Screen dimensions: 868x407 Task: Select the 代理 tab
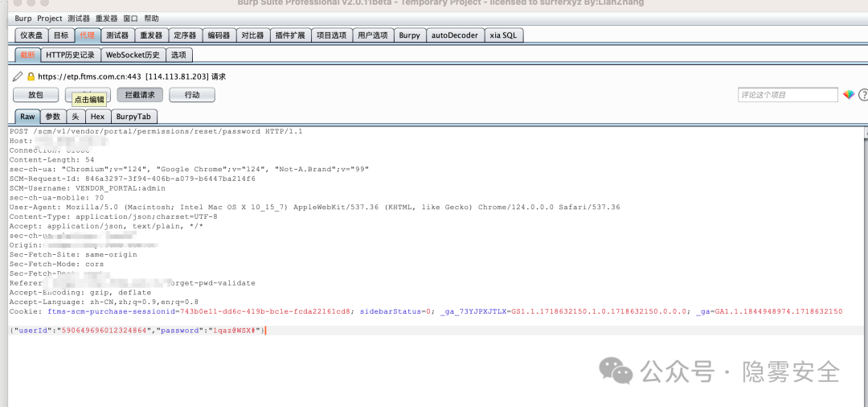tap(88, 35)
